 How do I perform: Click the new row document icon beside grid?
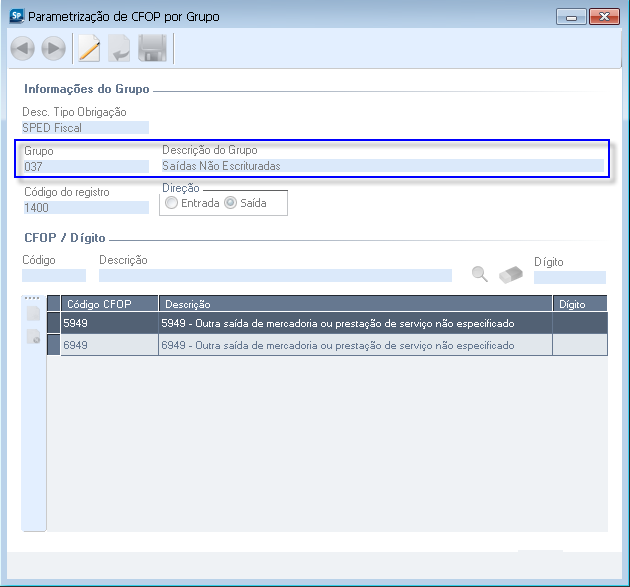(33, 313)
